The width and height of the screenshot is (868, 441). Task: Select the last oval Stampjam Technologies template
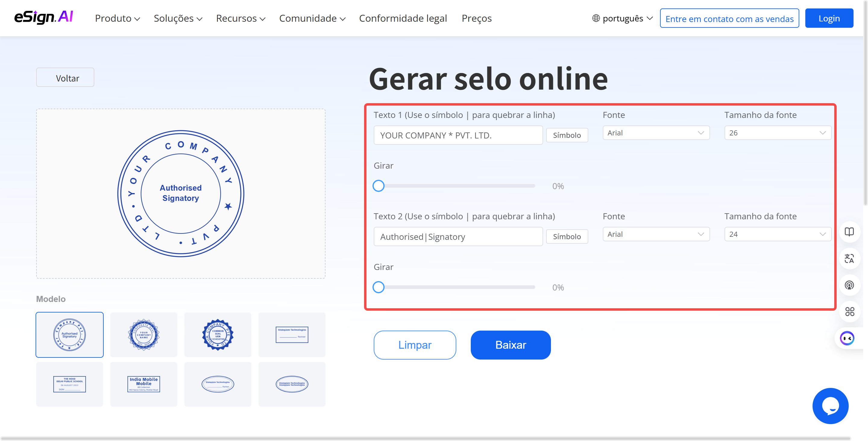coord(292,384)
